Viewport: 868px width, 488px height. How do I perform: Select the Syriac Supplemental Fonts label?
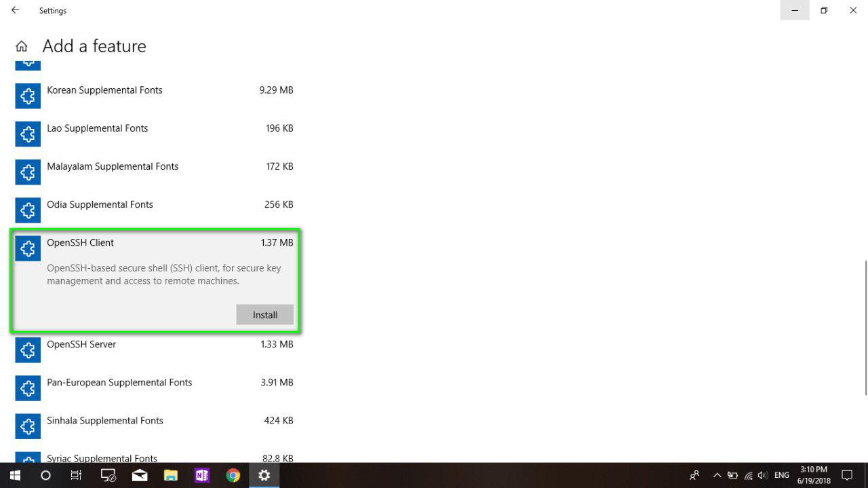pos(102,458)
